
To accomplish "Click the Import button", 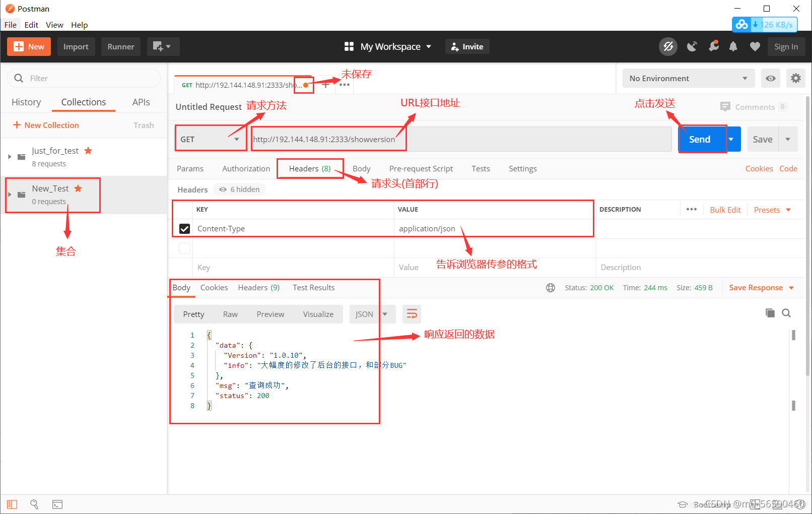I will coord(76,46).
